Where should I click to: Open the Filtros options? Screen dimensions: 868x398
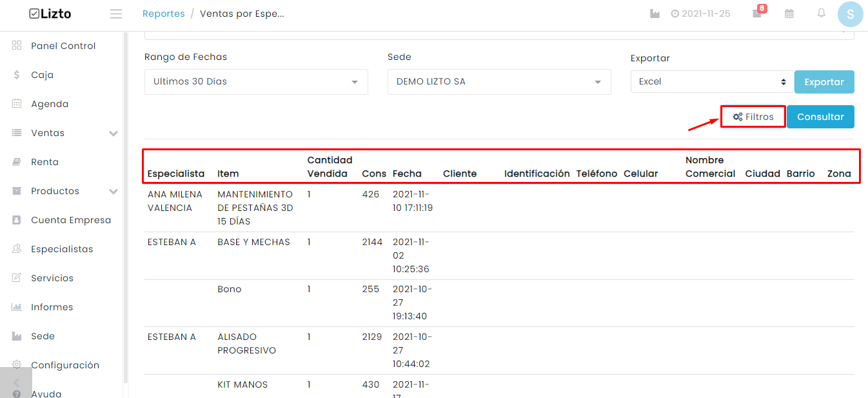click(x=753, y=117)
